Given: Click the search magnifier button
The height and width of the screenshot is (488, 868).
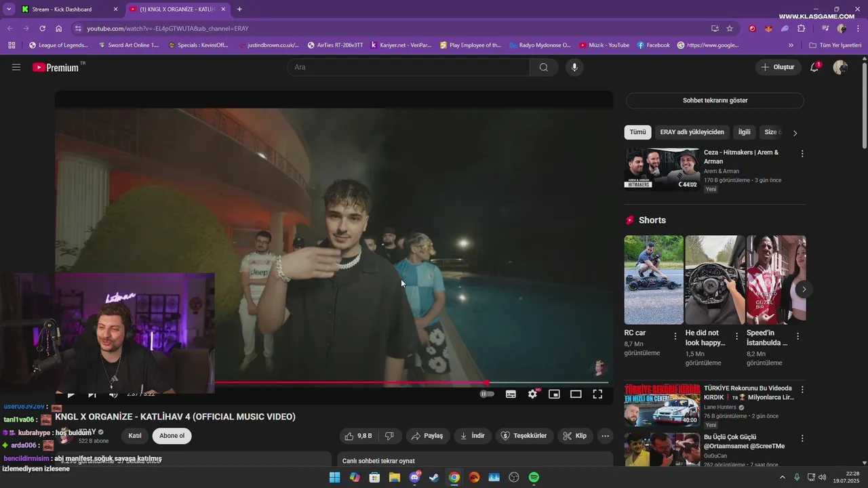Looking at the screenshot, I should click(x=544, y=67).
